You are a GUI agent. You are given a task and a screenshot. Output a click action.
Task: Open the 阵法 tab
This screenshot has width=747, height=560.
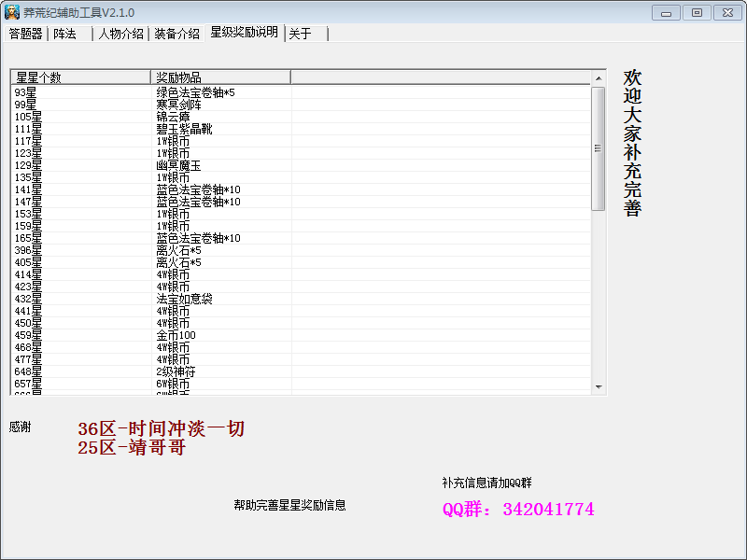(65, 34)
